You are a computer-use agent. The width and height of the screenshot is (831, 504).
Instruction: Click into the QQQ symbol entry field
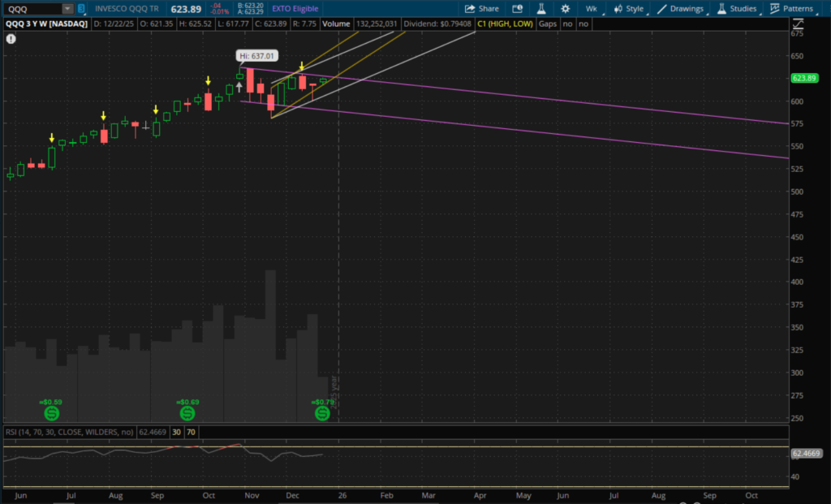[31, 9]
